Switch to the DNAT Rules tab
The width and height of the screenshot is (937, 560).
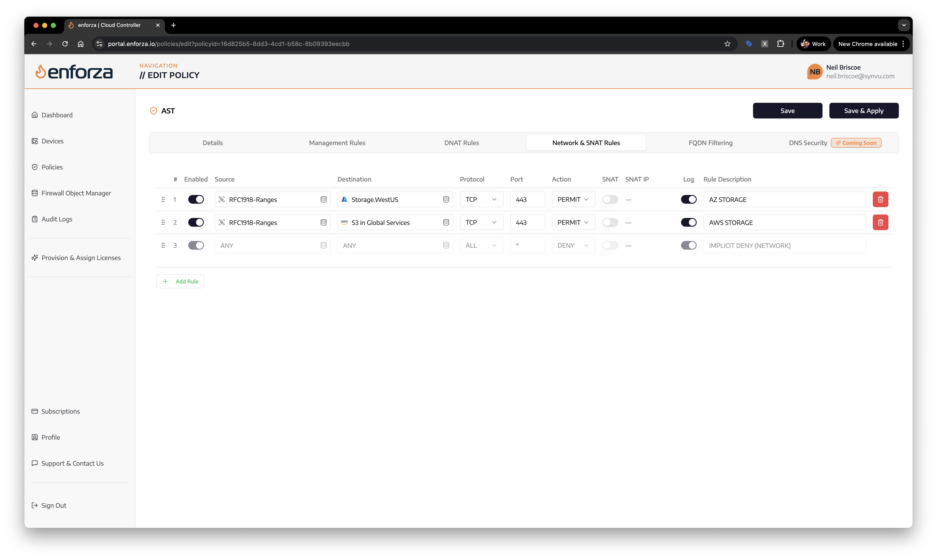coord(461,143)
